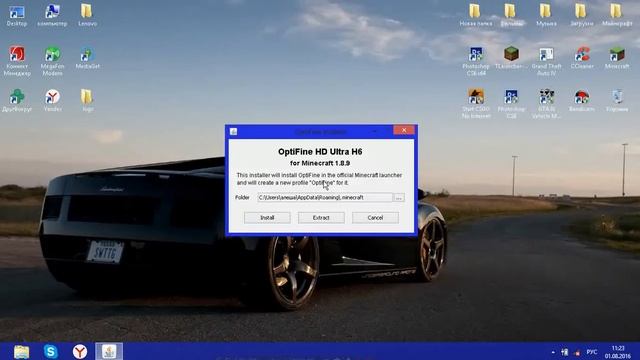
Task: Click the Extract button in OptiFine dialog
Action: (x=321, y=218)
